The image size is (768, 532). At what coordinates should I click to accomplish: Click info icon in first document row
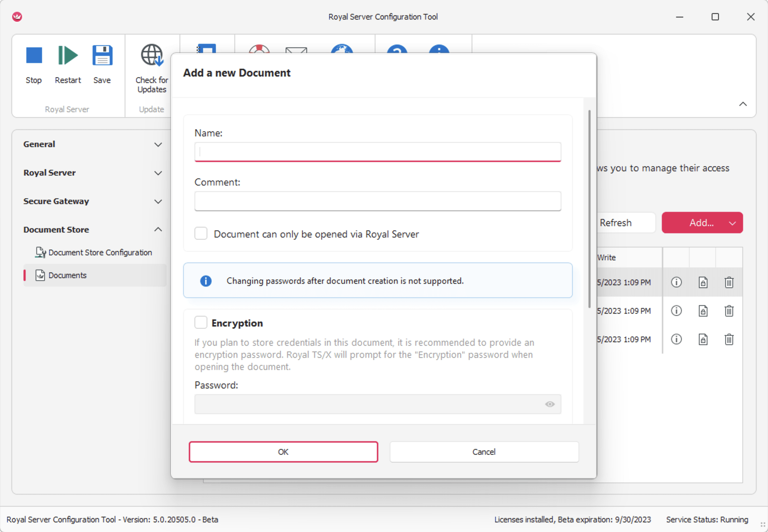tap(676, 282)
